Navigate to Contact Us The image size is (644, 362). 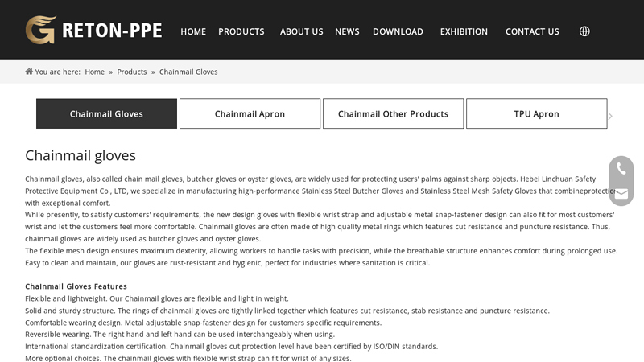tap(532, 31)
